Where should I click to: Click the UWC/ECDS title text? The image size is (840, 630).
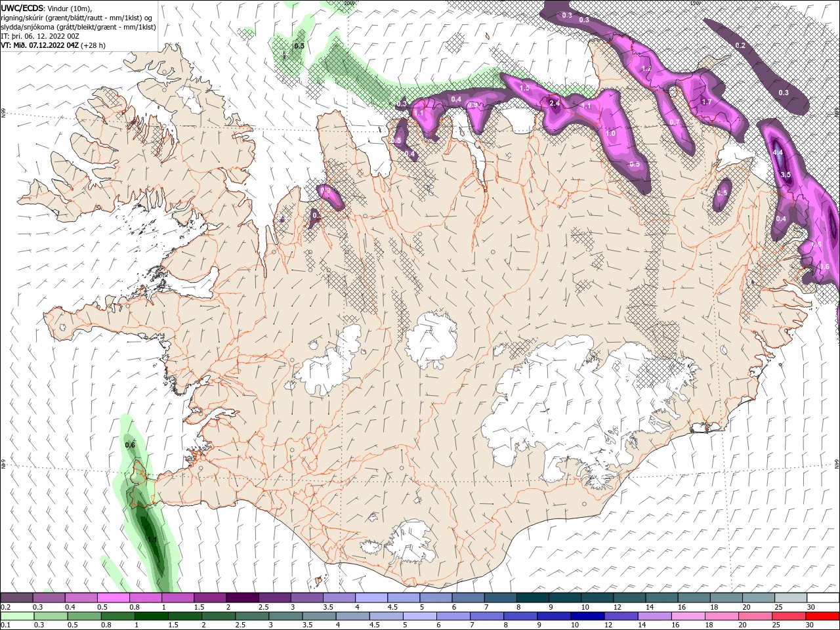coord(24,7)
